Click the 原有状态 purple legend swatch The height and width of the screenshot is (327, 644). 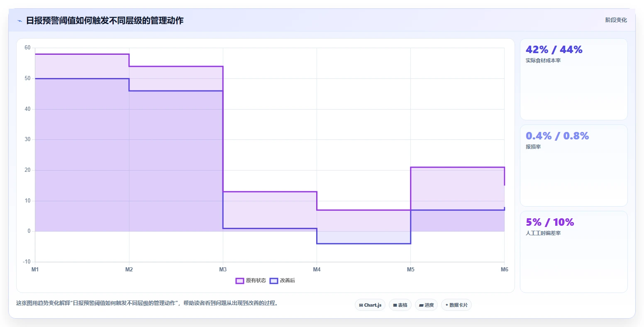239,281
